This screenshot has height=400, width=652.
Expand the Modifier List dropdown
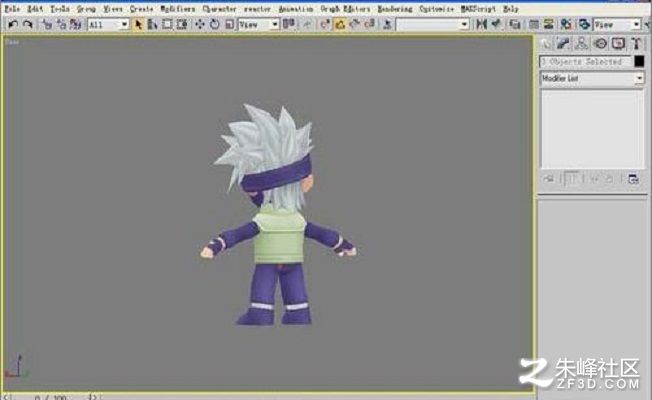[592, 78]
